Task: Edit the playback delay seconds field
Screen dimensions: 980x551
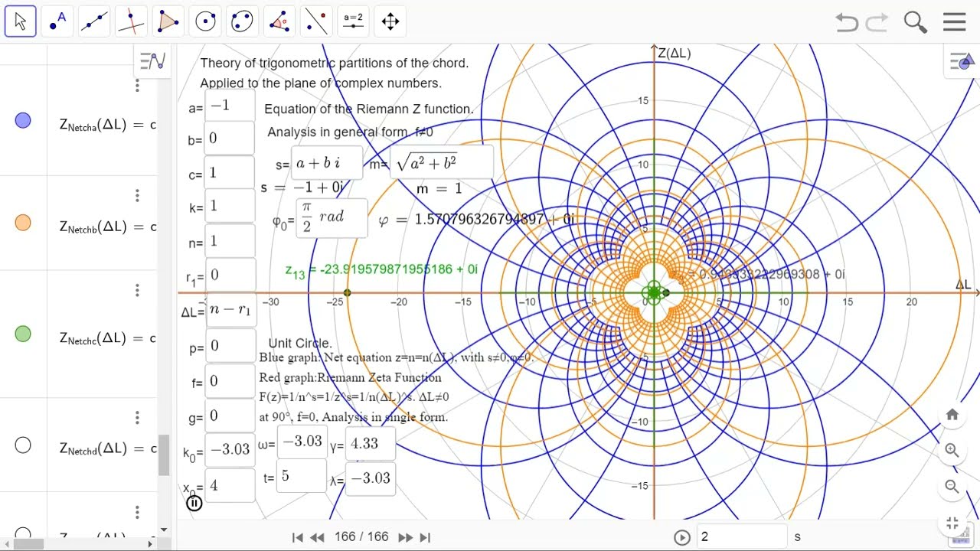Action: tap(740, 536)
